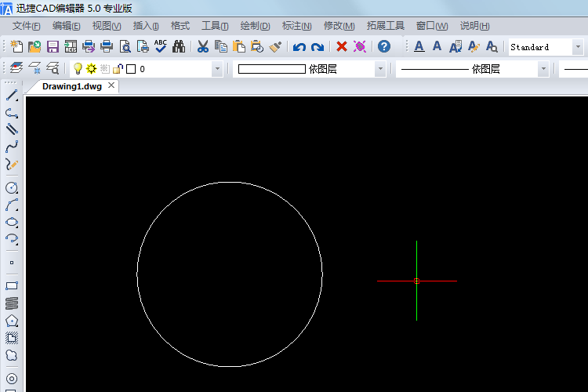Open the 工具(T) menu
Viewport: 588px width, 392px height.
click(x=215, y=26)
